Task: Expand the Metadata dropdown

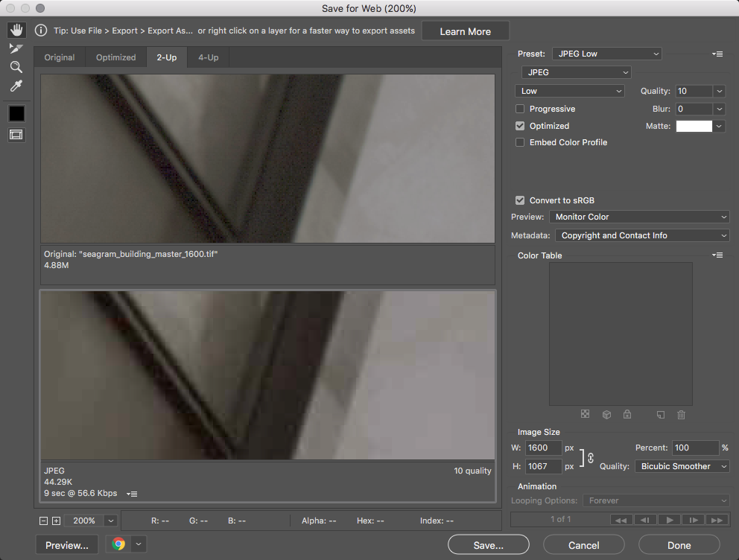Action: click(x=642, y=235)
